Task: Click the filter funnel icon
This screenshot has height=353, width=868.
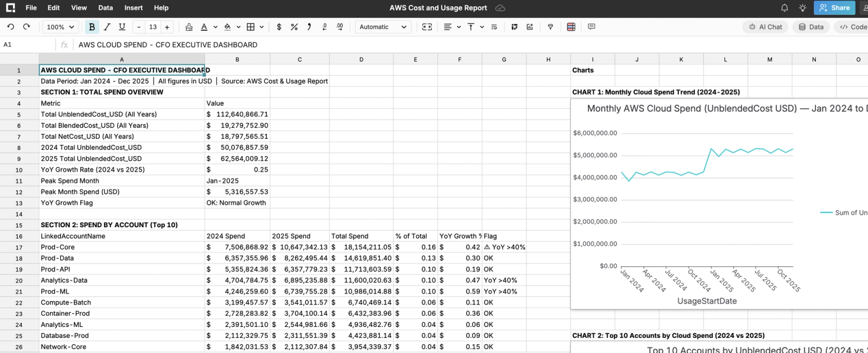Action: click(550, 27)
